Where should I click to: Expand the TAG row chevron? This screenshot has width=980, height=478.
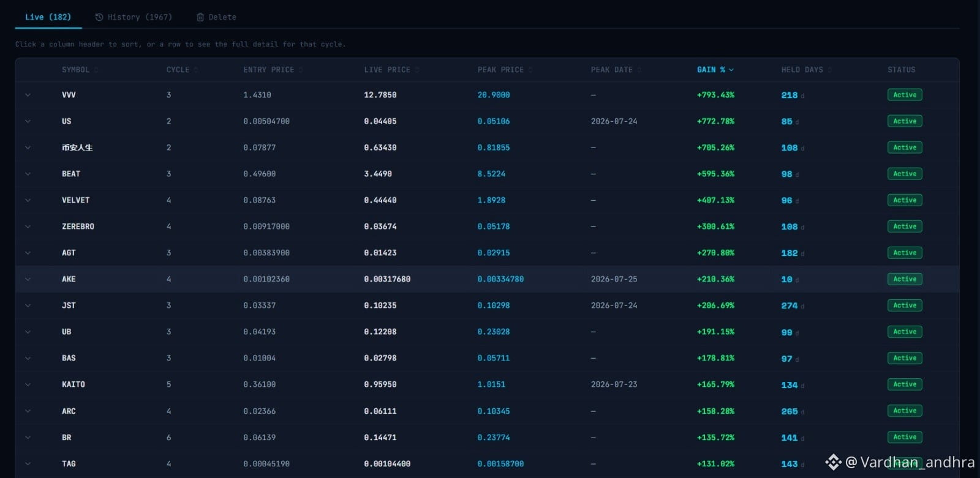pos(28,464)
